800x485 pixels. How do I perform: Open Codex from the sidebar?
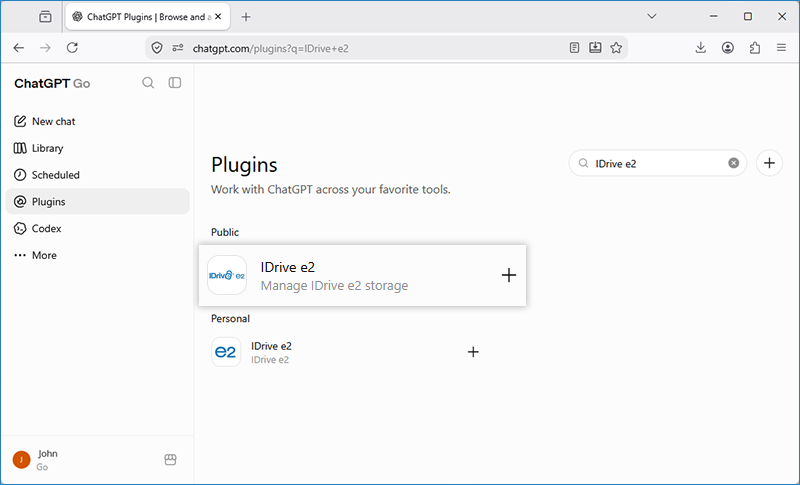click(97, 228)
